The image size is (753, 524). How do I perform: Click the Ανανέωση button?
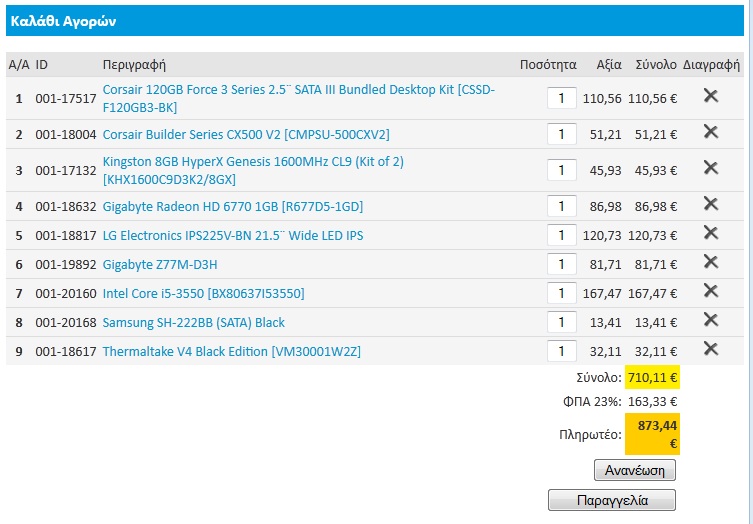coord(635,470)
